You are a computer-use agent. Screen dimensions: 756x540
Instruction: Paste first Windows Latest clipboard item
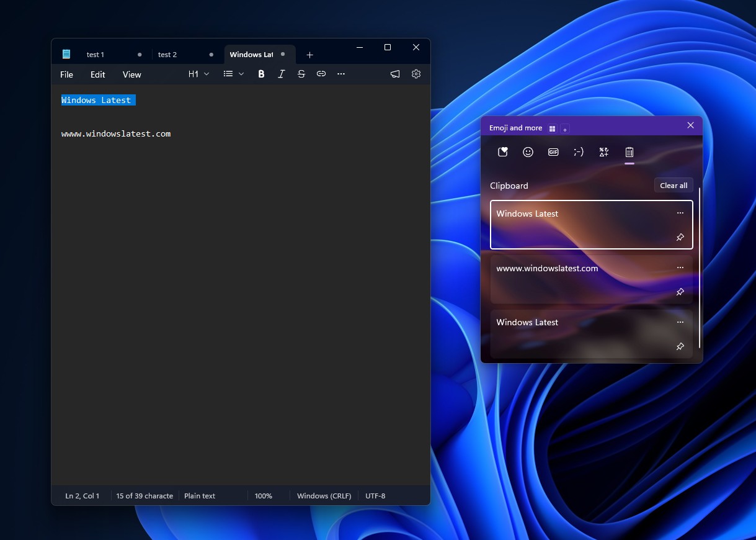tap(591, 225)
